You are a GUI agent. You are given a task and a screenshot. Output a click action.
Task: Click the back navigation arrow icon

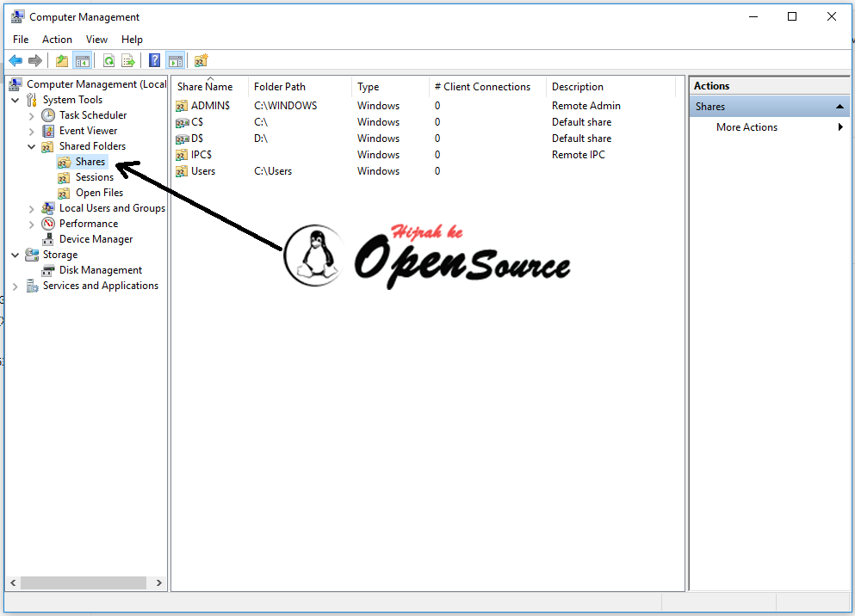point(15,60)
